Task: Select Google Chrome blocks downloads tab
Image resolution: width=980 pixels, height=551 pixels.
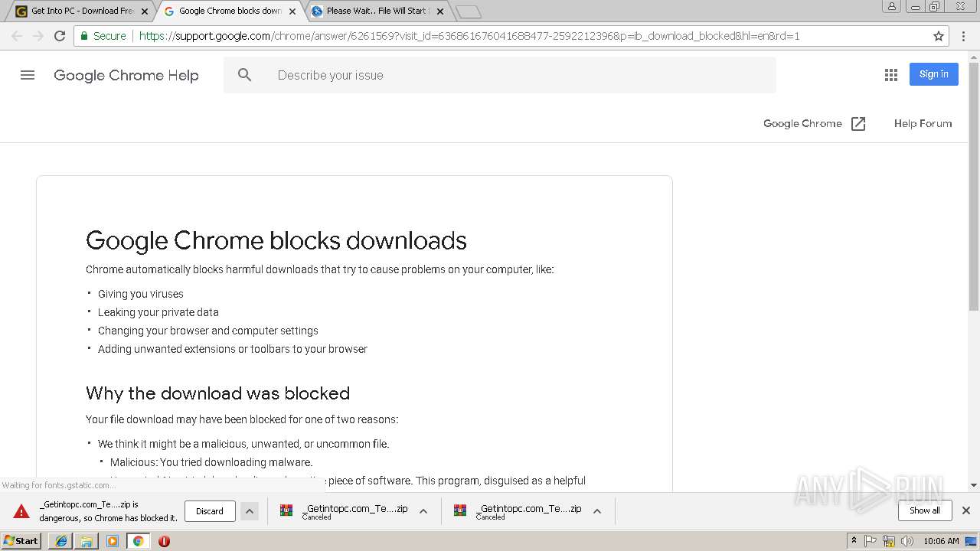Action: click(228, 11)
